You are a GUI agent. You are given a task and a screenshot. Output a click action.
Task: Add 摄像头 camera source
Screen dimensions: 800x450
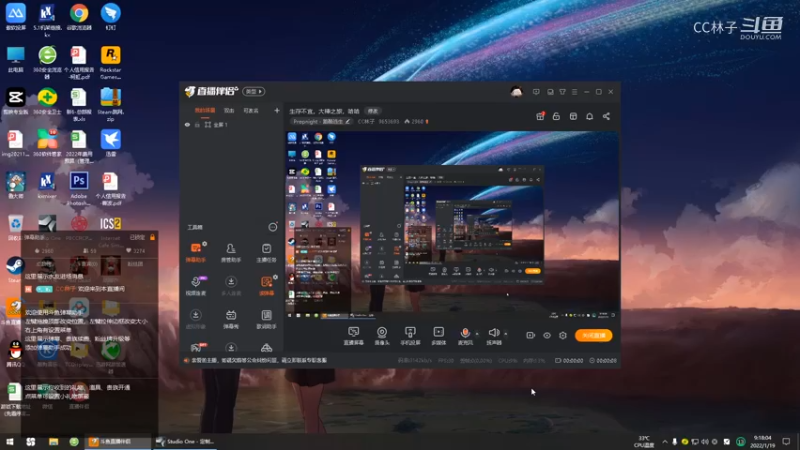coord(382,336)
